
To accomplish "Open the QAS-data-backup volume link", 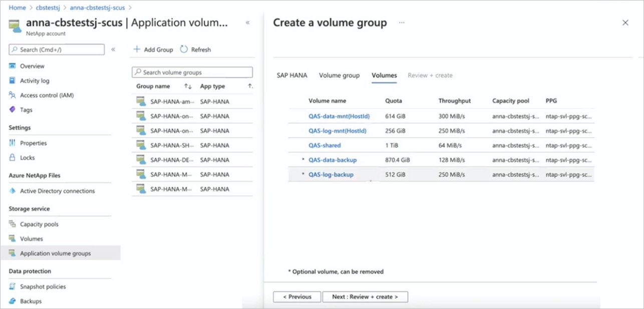I will (x=333, y=160).
